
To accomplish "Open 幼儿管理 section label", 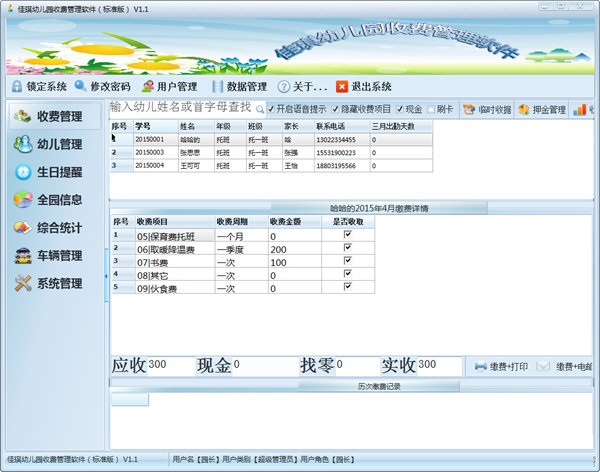I will point(60,144).
